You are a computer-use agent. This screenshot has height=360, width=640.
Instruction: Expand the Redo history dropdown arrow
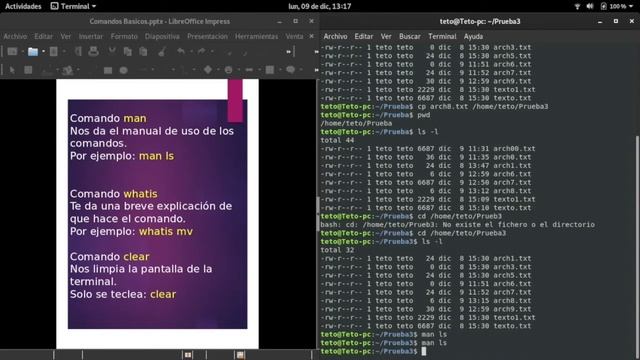(x=212, y=51)
